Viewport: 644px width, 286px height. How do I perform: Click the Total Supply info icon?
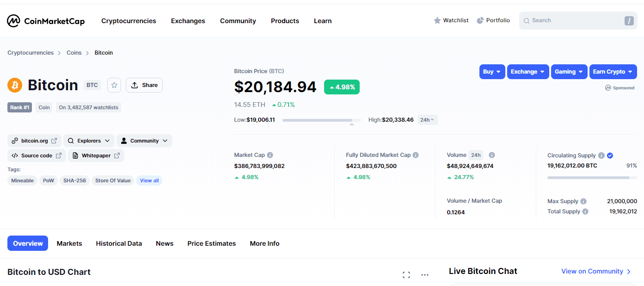tap(585, 211)
